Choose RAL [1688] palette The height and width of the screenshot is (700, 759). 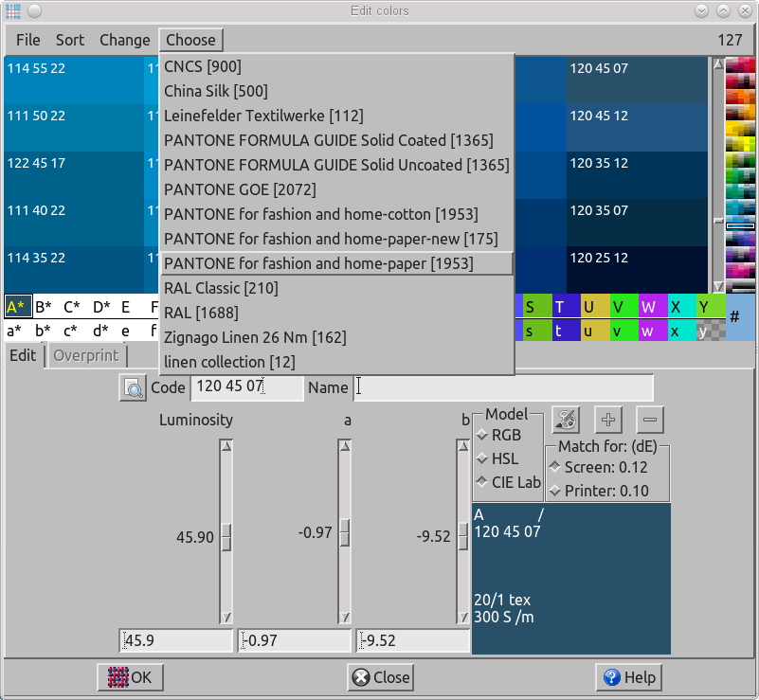tap(336, 314)
